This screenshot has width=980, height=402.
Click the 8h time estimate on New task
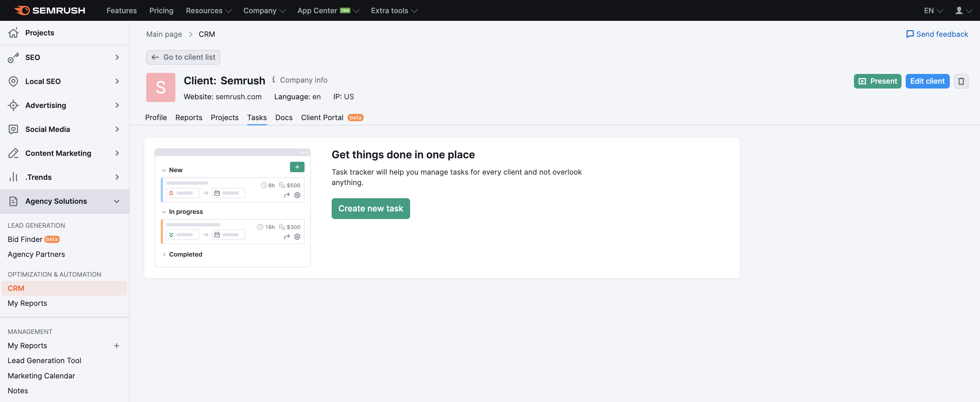(x=268, y=185)
